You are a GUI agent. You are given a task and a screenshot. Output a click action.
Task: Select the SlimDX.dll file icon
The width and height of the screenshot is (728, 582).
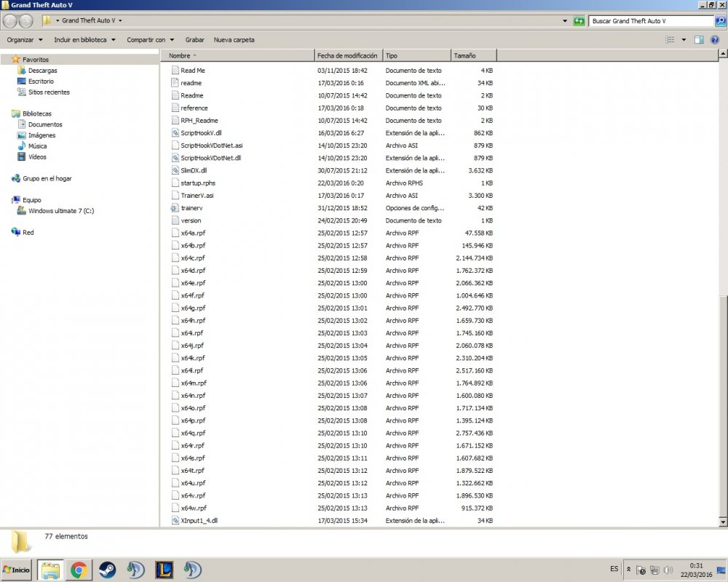coord(175,170)
